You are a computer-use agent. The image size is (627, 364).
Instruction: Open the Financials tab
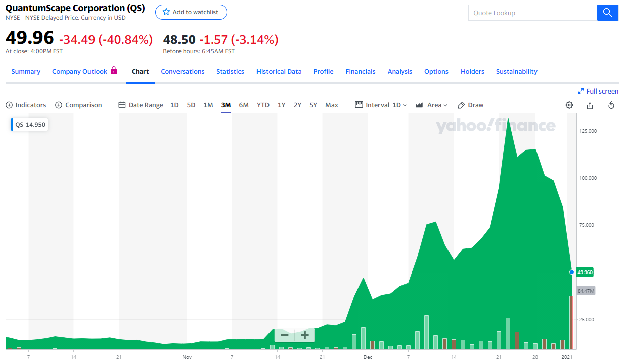(x=361, y=72)
